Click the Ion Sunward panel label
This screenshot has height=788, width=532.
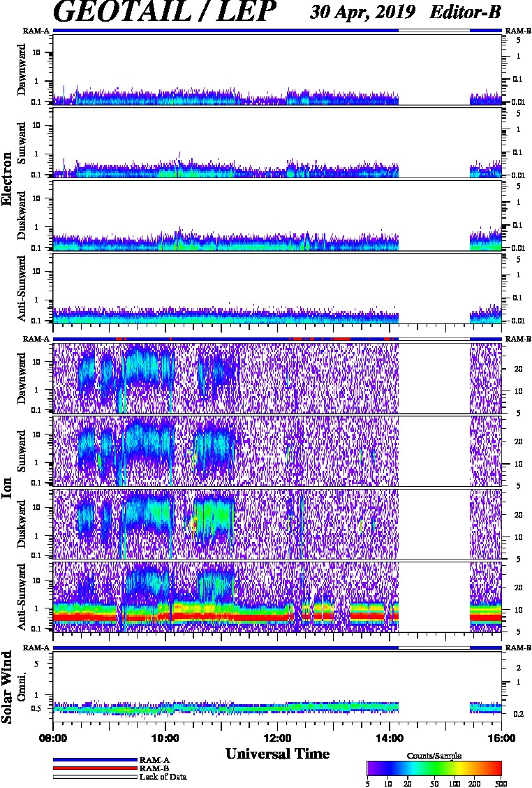[x=22, y=451]
